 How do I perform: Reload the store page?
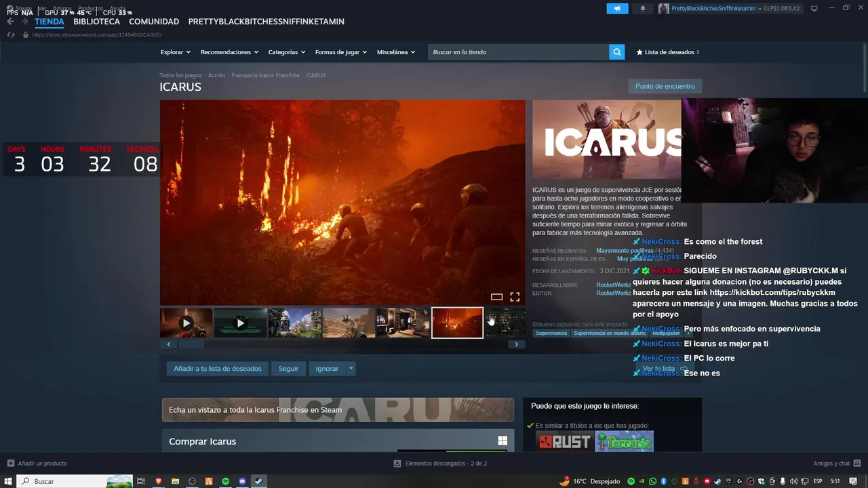tap(11, 35)
